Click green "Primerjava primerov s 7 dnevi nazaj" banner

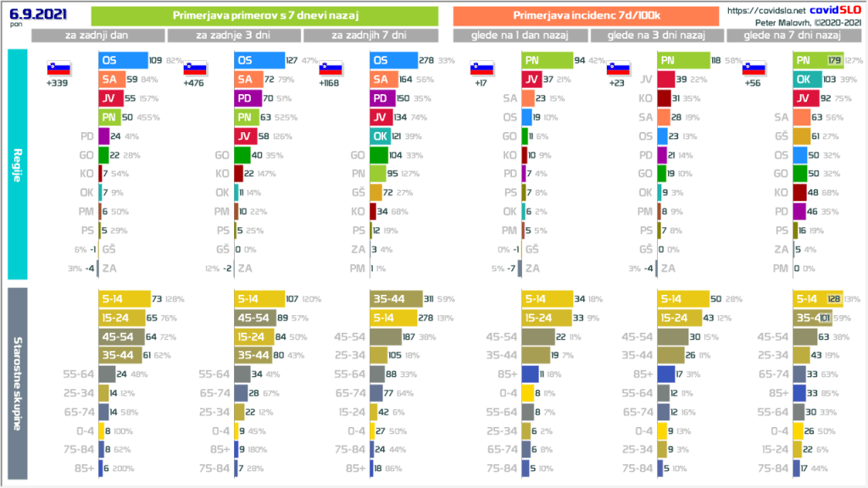point(264,15)
